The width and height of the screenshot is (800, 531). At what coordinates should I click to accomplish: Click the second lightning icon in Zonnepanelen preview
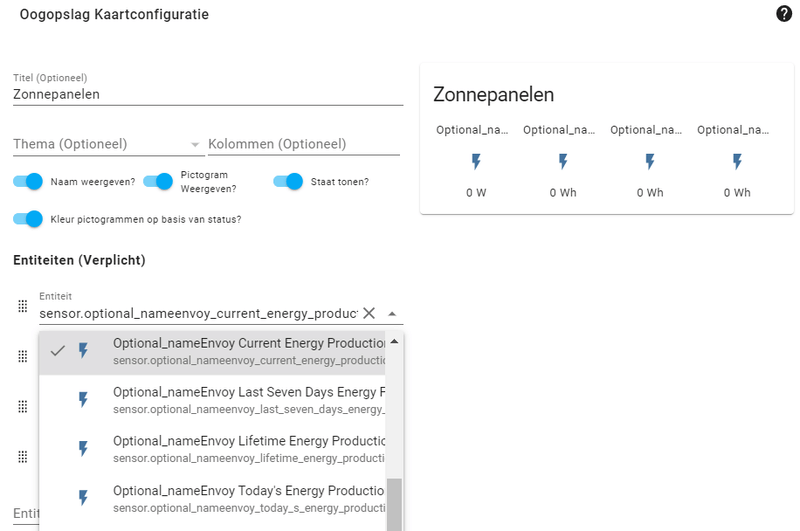click(563, 162)
